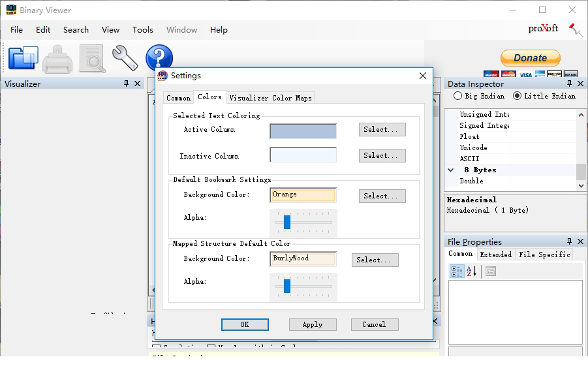Open the Extended tab in File Properties
The width and height of the screenshot is (588, 370).
[x=496, y=254]
